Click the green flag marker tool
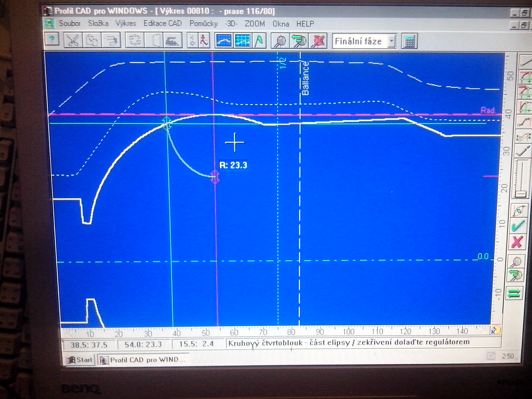Viewport: 532px width, 399px height. 259,41
